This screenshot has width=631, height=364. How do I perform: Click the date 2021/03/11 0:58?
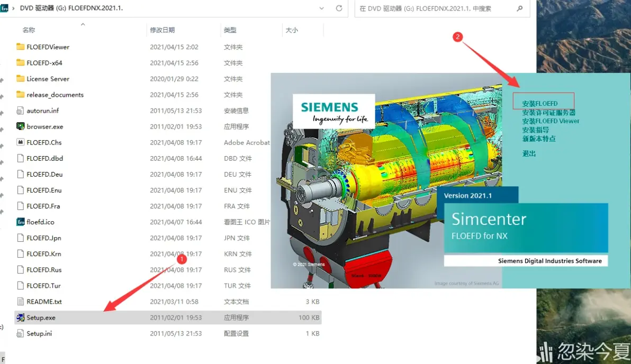point(174,302)
